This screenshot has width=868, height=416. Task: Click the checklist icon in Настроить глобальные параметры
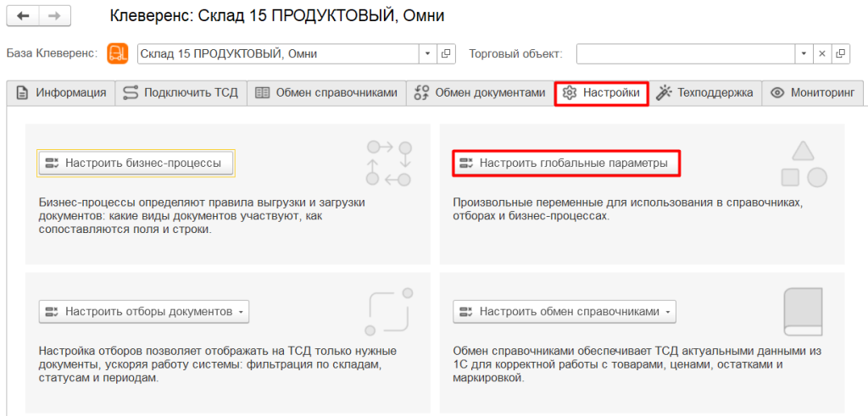click(x=466, y=164)
